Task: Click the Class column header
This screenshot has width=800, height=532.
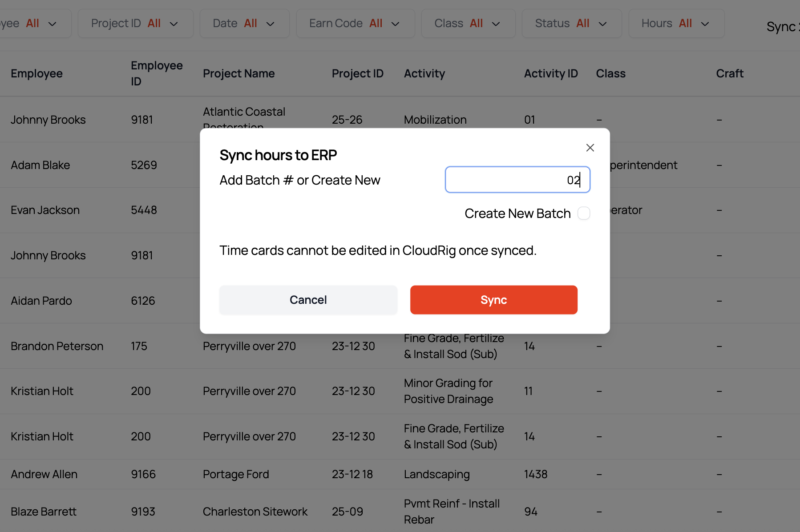Action: (x=610, y=73)
